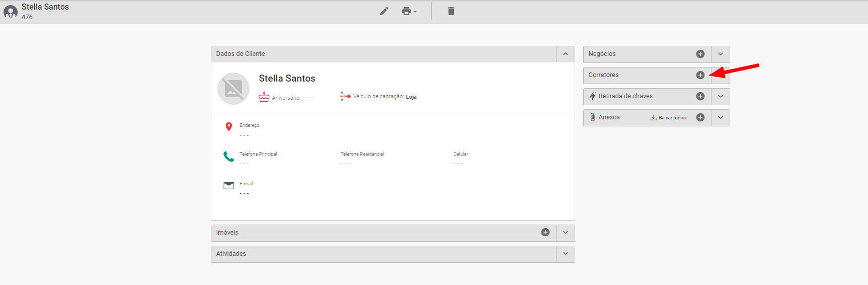Add a new property in Imóveis
The height and width of the screenshot is (285, 868).
(x=545, y=232)
